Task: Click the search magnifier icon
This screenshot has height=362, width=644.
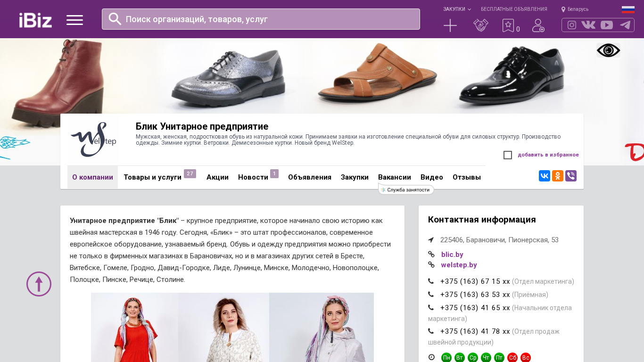Action: tap(115, 19)
